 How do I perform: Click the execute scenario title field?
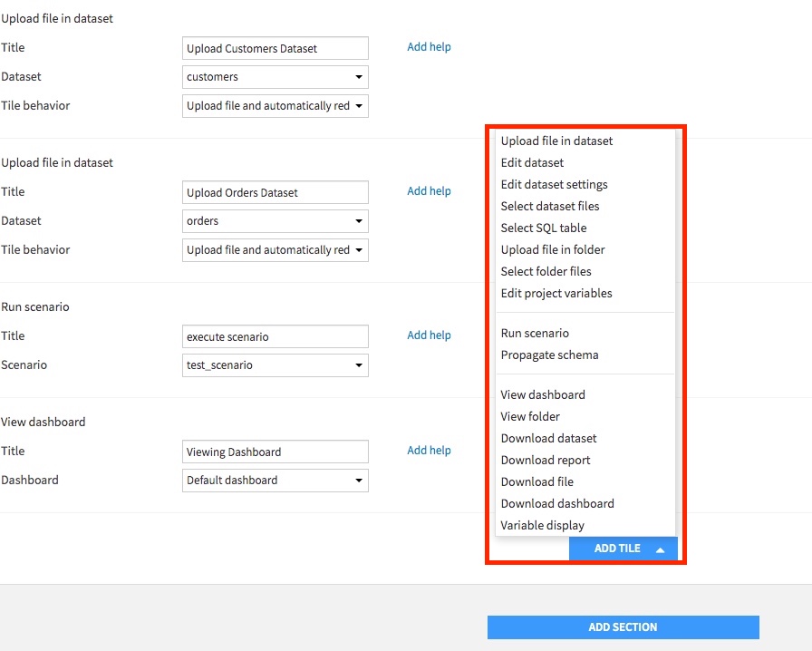click(x=275, y=336)
